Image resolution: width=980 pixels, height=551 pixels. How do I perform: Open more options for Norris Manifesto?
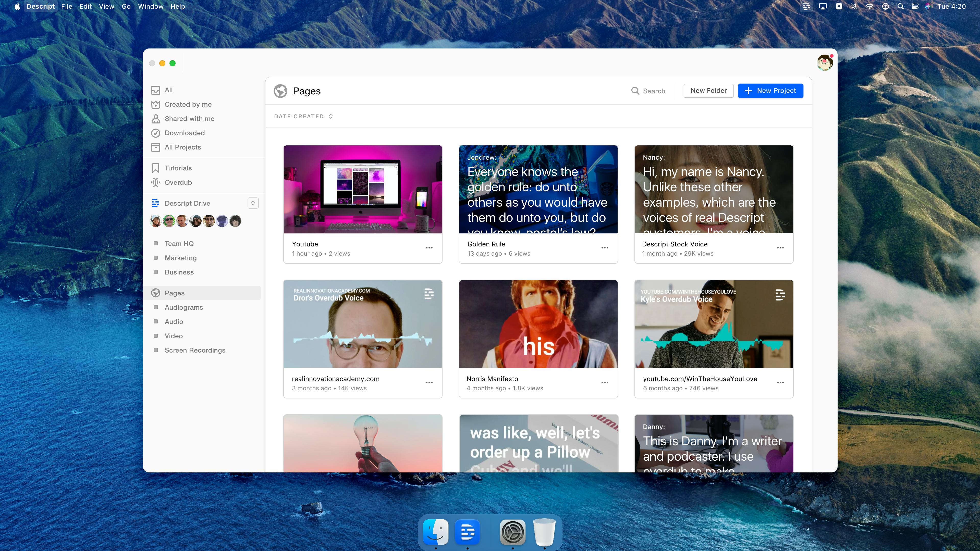[x=605, y=383]
